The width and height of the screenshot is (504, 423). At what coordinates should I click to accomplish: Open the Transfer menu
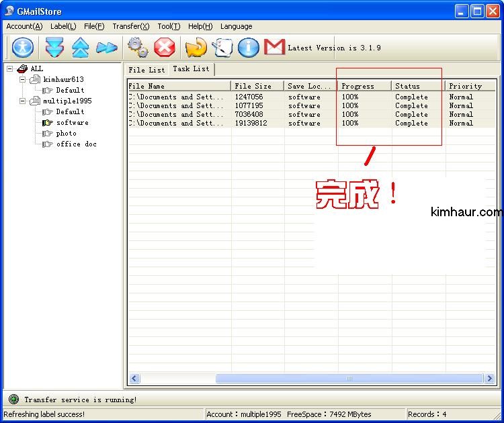pos(130,26)
